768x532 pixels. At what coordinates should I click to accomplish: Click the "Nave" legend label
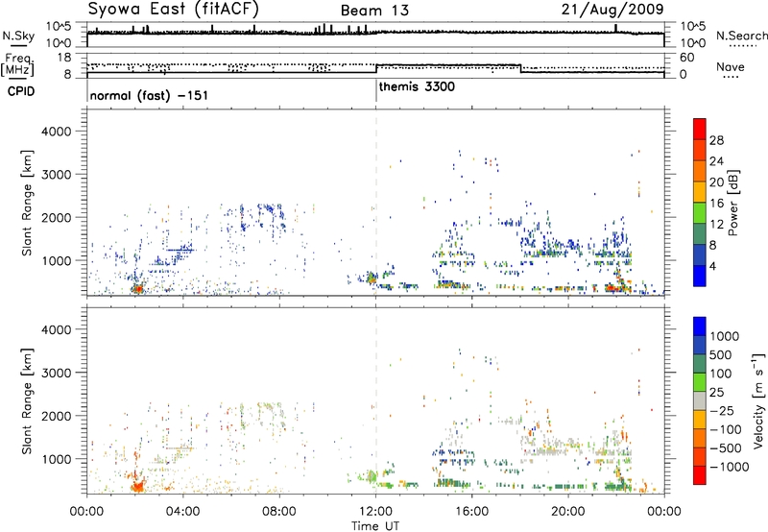(731, 67)
